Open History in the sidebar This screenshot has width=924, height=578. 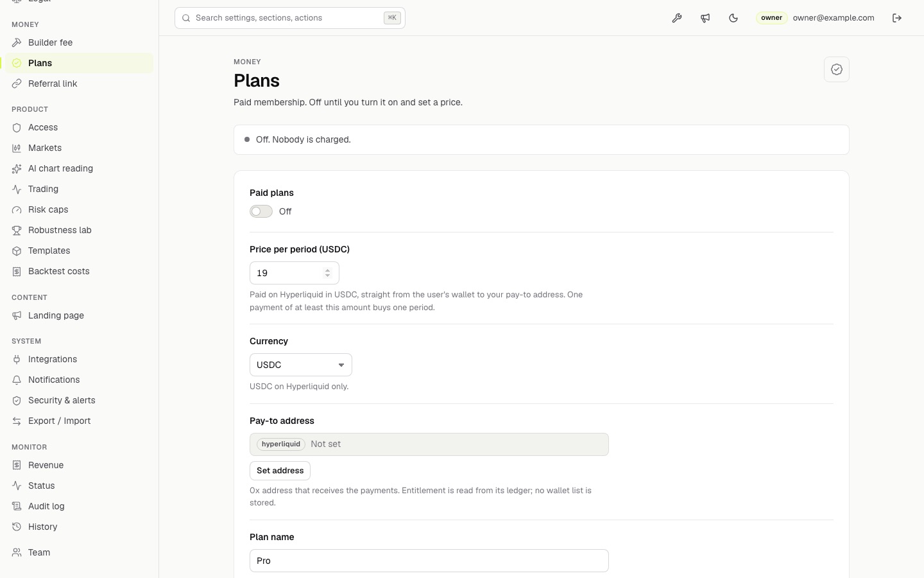pyautogui.click(x=80, y=527)
